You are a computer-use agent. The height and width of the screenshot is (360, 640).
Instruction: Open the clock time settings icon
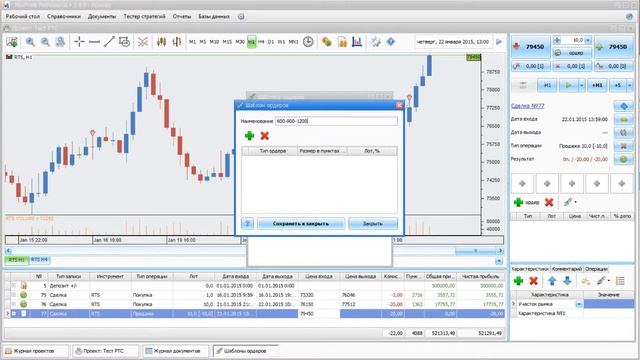click(x=308, y=42)
